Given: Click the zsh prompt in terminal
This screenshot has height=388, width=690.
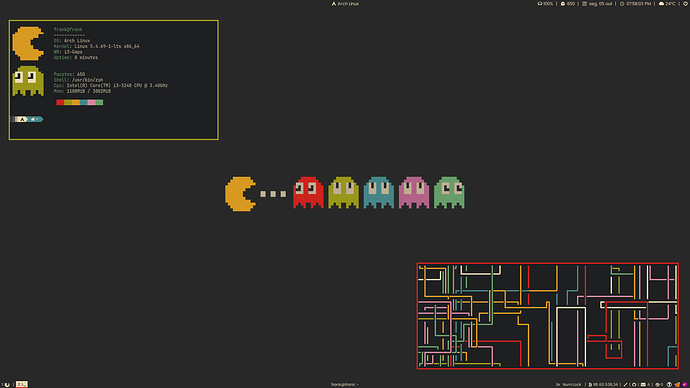Looking at the screenshot, I should click(x=27, y=119).
